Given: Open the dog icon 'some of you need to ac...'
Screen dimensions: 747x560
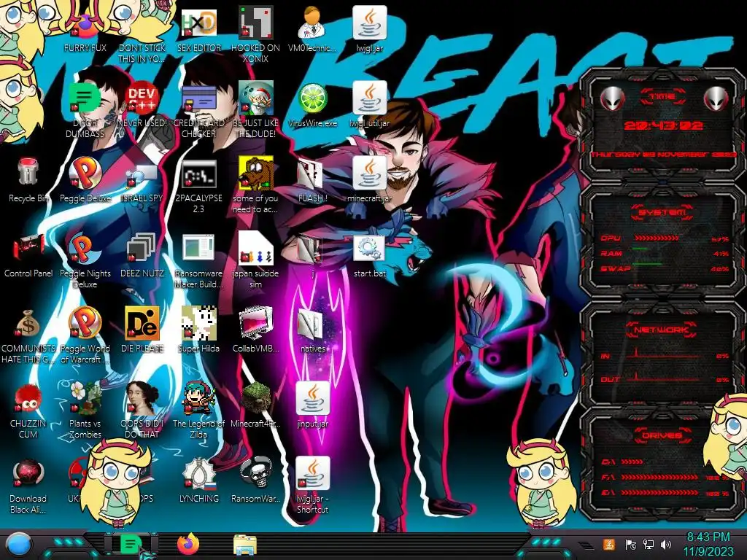Looking at the screenshot, I should point(256,173).
